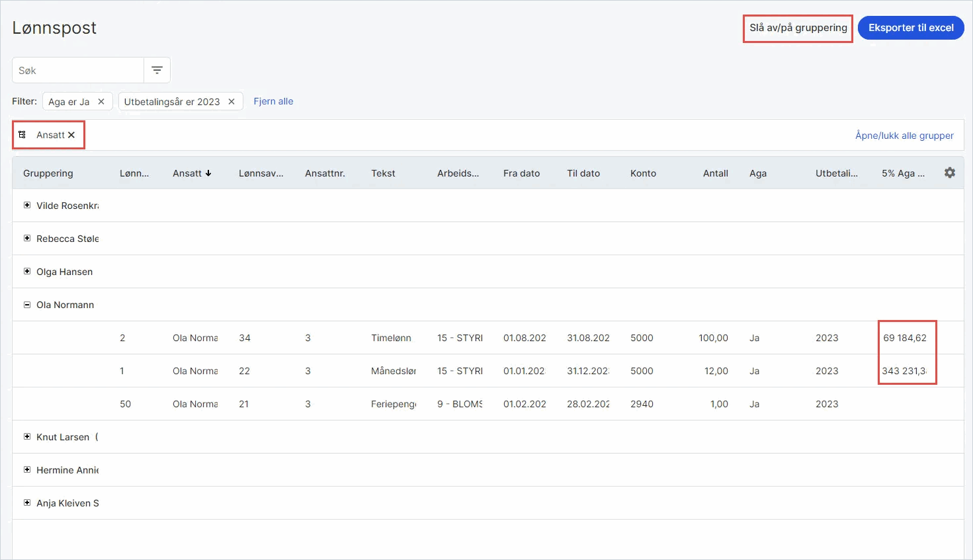This screenshot has width=973, height=560.
Task: Select the Timelønn cell
Action: pyautogui.click(x=391, y=338)
